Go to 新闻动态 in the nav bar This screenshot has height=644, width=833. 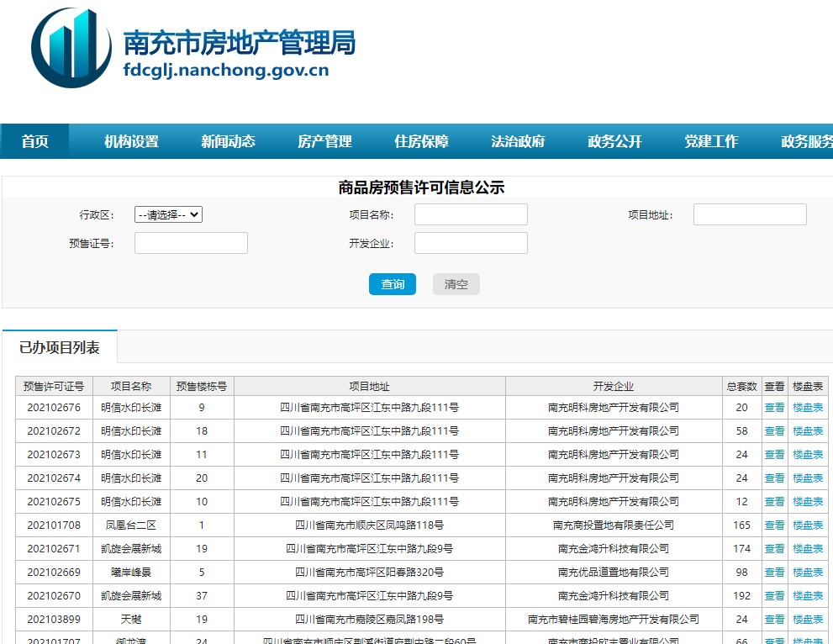click(228, 141)
